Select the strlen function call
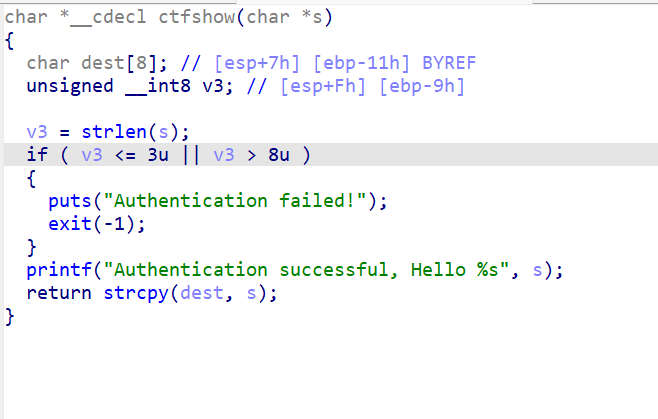This screenshot has width=658, height=419. 101,132
